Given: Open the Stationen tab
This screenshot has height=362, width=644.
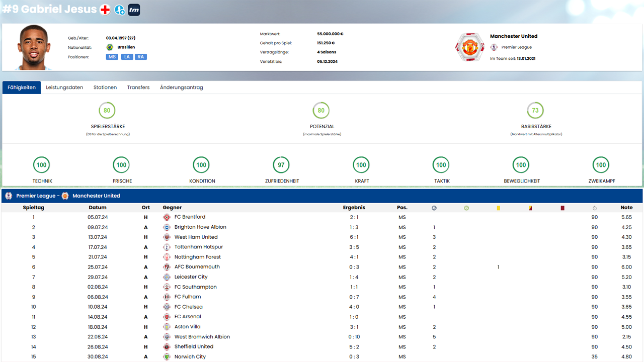Looking at the screenshot, I should 105,87.
